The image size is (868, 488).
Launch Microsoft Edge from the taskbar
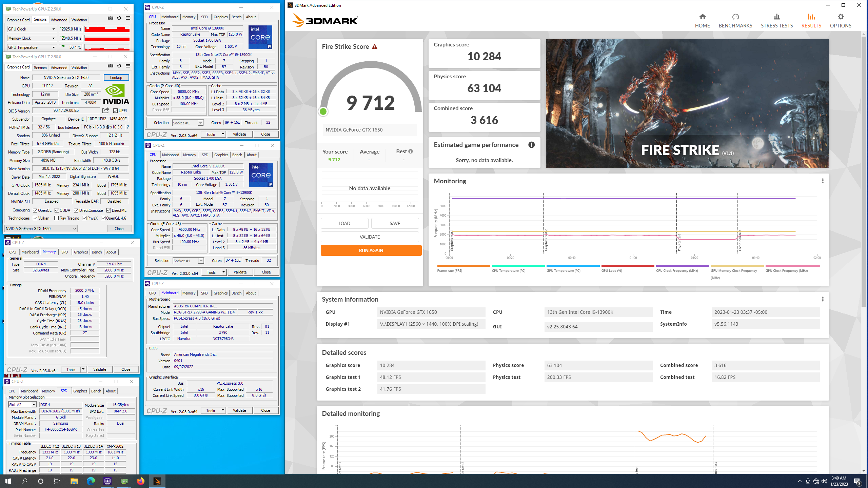coord(91,481)
